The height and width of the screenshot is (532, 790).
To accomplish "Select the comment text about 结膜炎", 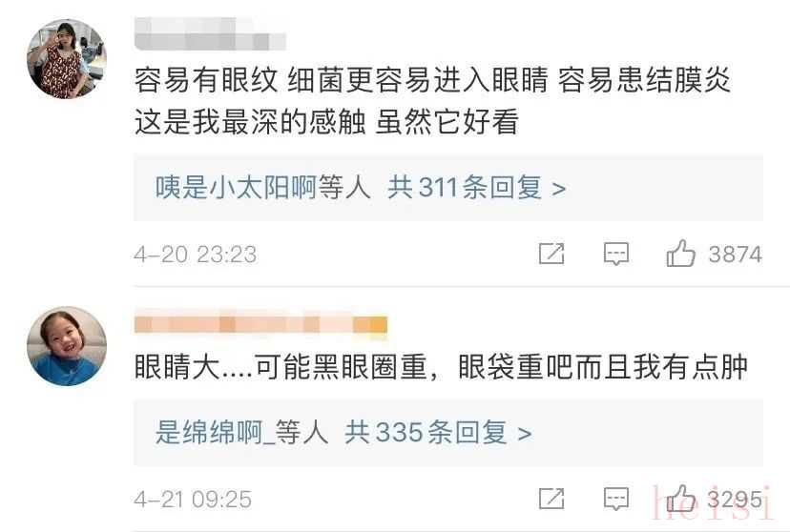I will coord(432,101).
